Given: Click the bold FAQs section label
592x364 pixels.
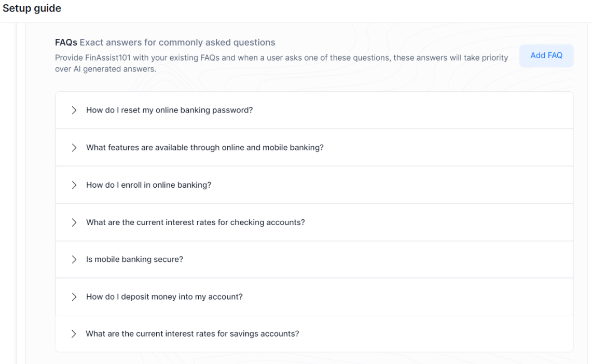Looking at the screenshot, I should click(x=66, y=43).
